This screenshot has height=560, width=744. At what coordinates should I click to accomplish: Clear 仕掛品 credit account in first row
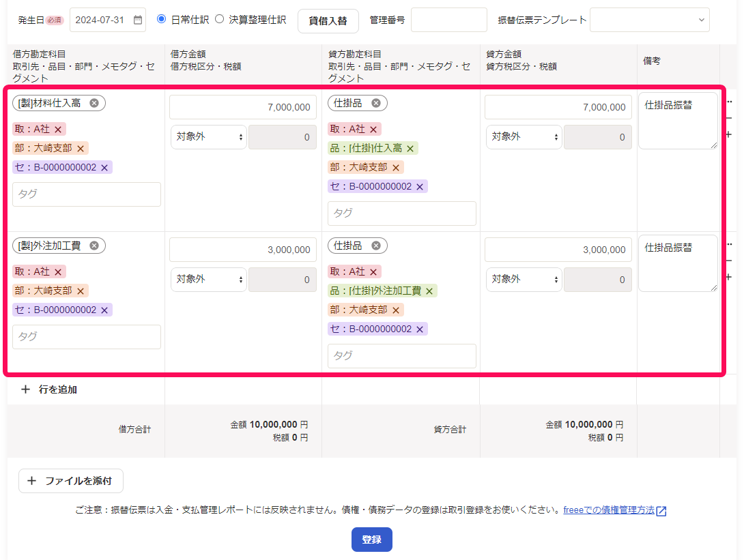[x=376, y=103]
